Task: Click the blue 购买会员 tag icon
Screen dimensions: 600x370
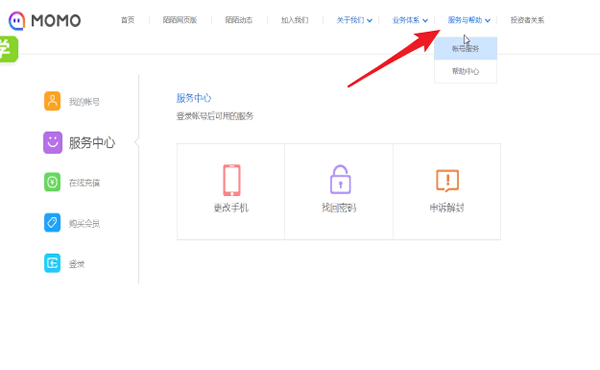Action: click(52, 223)
